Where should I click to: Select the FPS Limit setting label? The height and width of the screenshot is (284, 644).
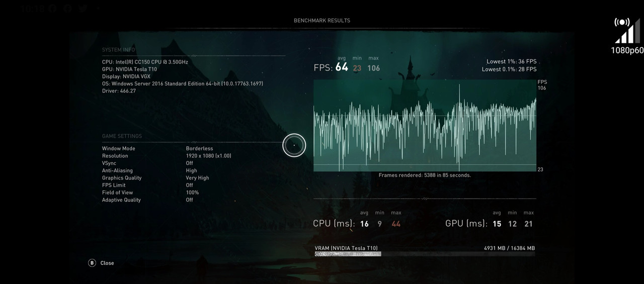click(114, 185)
